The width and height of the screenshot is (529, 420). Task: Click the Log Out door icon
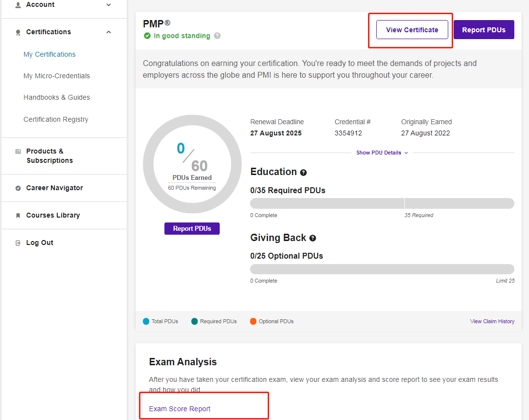18,243
